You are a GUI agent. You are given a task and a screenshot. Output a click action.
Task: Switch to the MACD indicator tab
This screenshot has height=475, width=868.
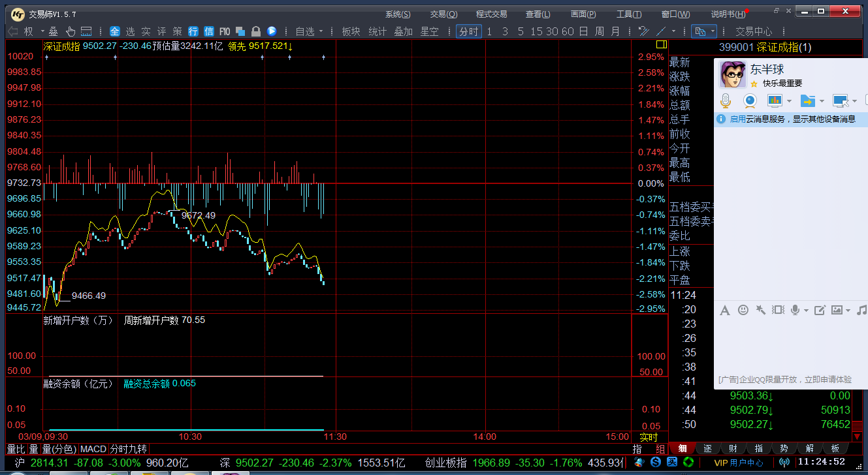93,449
